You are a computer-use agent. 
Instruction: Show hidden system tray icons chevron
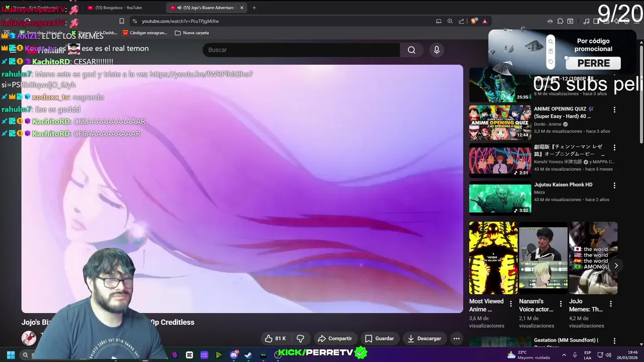pos(564,355)
